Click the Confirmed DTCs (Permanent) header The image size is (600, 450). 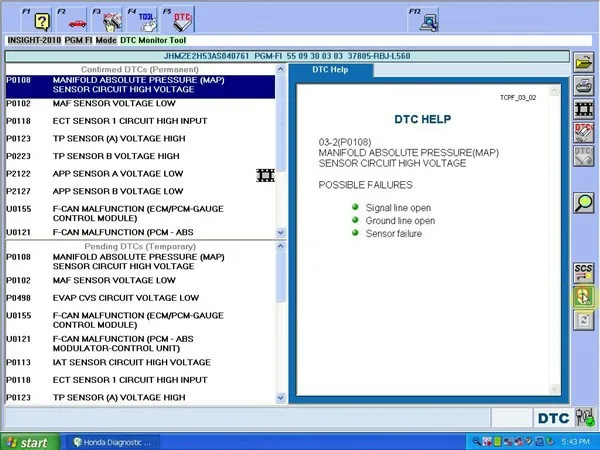140,70
